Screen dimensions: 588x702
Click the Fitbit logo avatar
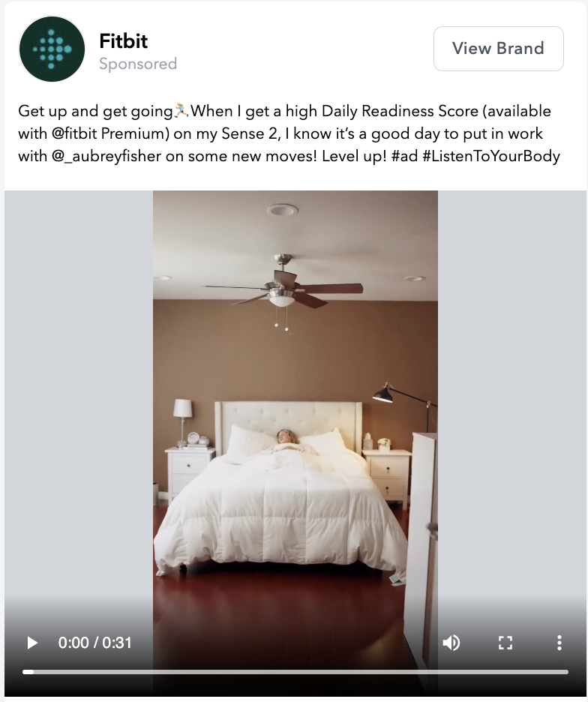coord(52,49)
